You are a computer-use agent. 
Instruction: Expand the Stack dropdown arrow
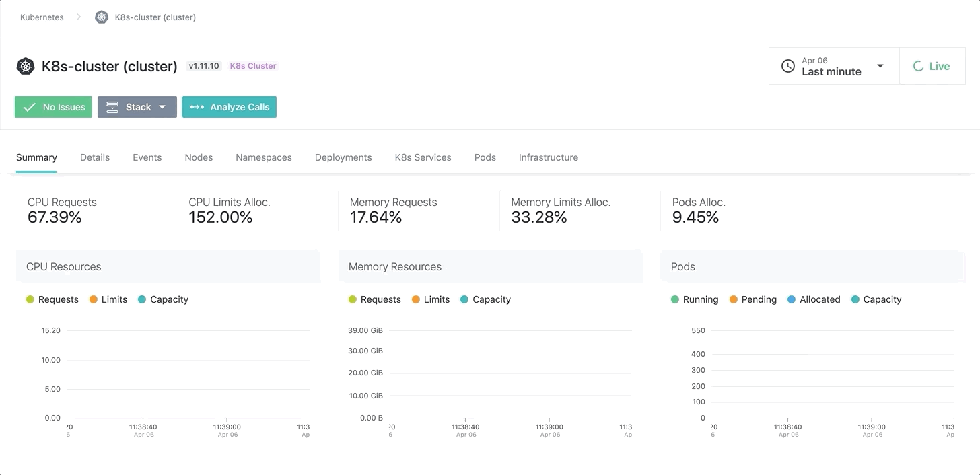pyautogui.click(x=162, y=107)
